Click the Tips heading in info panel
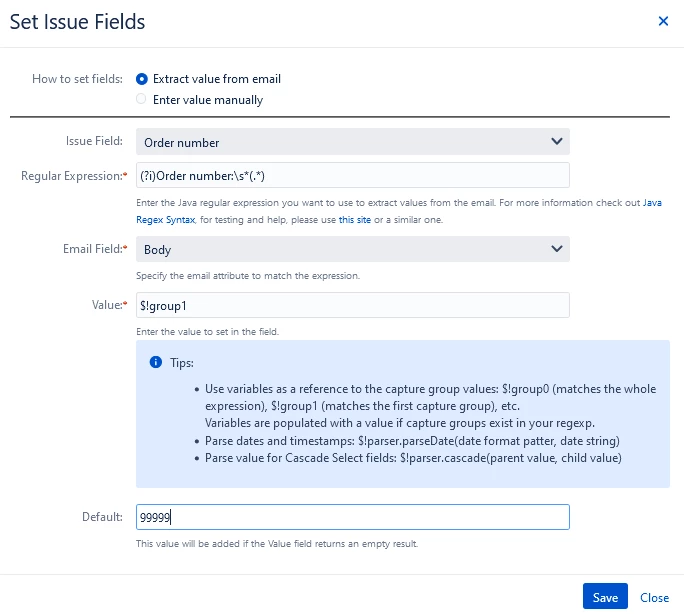This screenshot has height=614, width=684. point(182,363)
